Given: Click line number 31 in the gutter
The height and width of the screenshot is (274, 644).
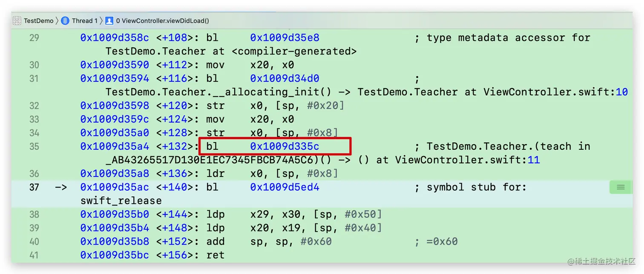Looking at the screenshot, I should [34, 78].
